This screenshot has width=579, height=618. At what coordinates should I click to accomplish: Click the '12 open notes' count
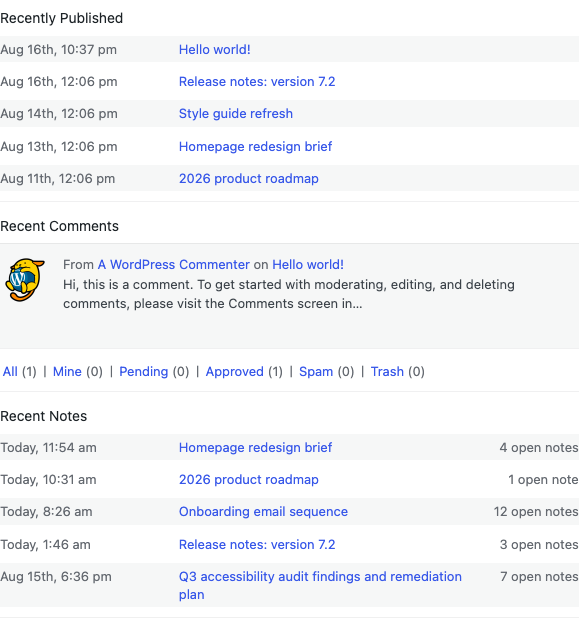coord(536,512)
